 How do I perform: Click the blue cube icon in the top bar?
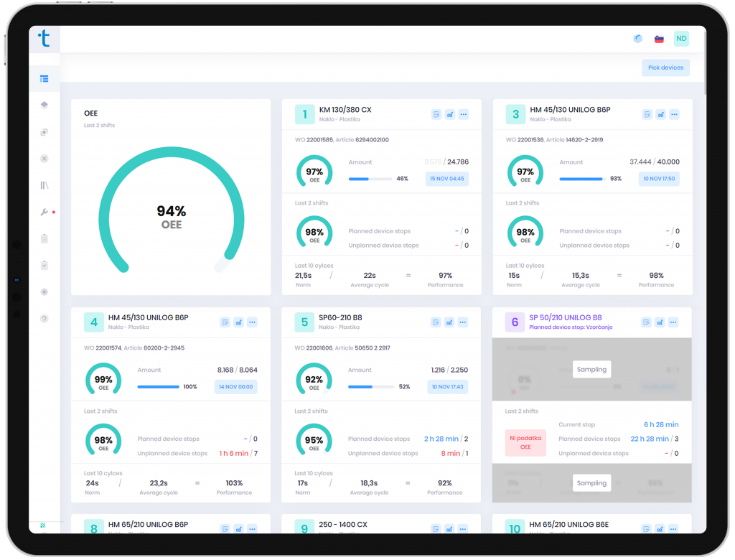point(638,38)
